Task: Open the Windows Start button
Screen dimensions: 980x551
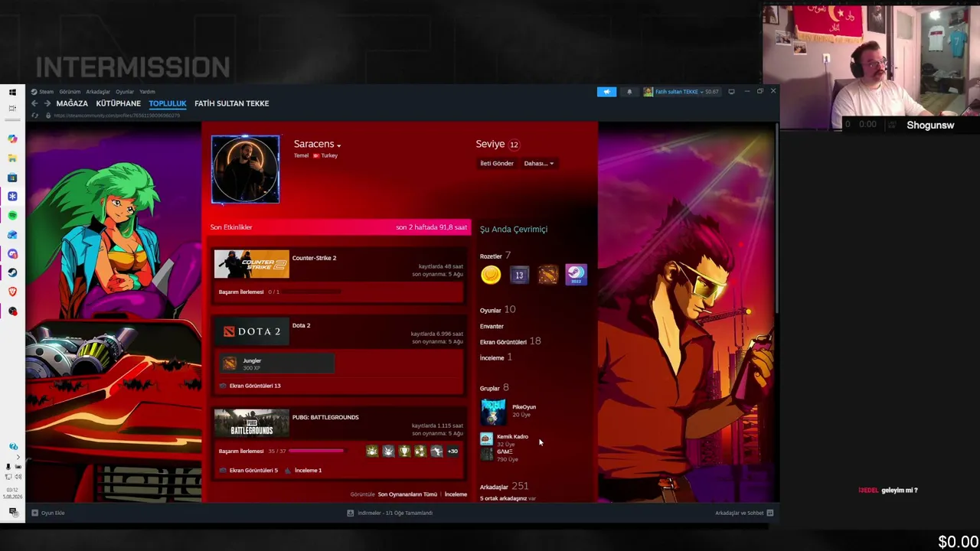Action: tap(12, 92)
